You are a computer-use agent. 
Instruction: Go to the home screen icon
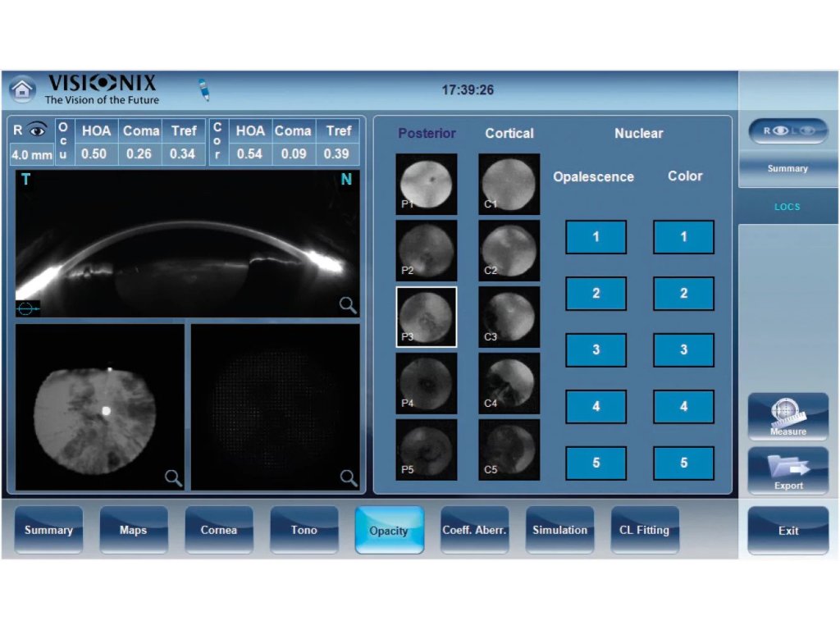22,89
